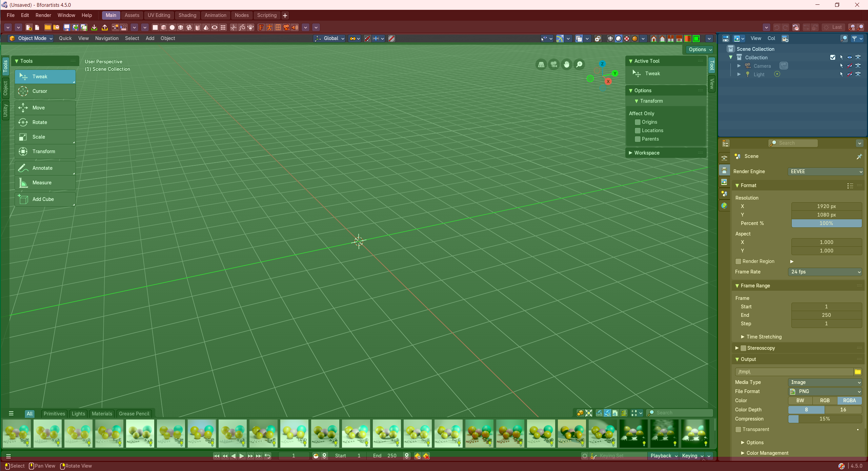Select the Transform tool
Image resolution: width=868 pixels, height=471 pixels.
[45, 151]
